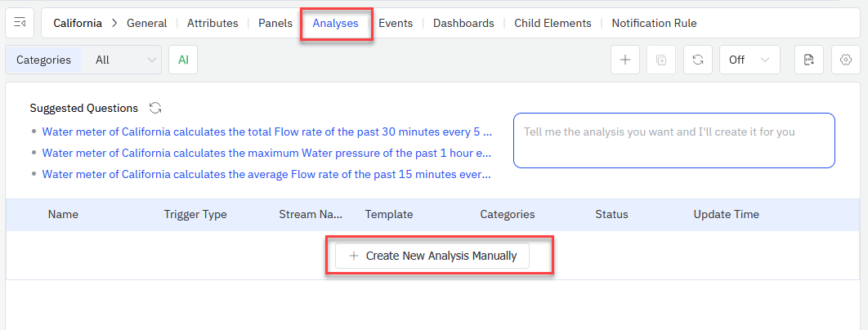The height and width of the screenshot is (330, 868).
Task: Focus the AI analysis prompt text box
Action: [673, 140]
